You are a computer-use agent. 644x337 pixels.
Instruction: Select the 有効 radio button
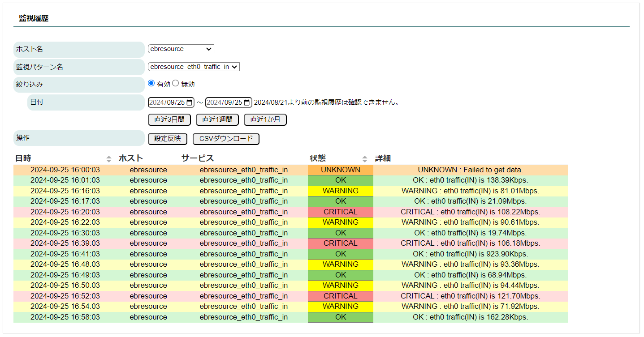pos(151,83)
